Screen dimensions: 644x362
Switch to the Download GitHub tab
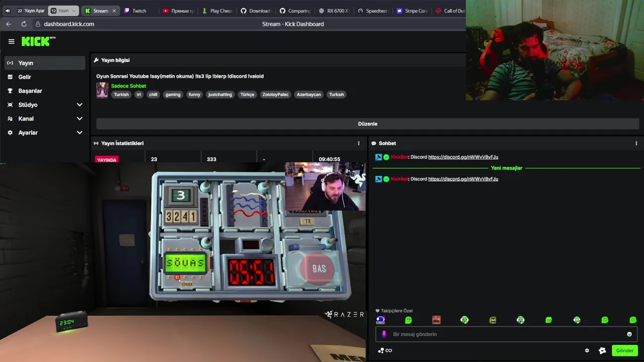coord(256,11)
